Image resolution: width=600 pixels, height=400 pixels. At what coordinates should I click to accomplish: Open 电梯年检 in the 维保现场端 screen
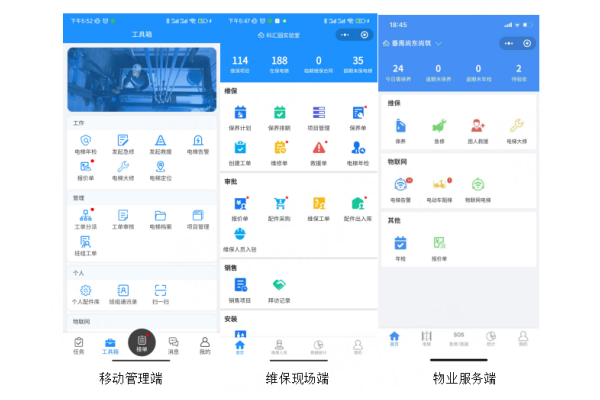coord(358,148)
